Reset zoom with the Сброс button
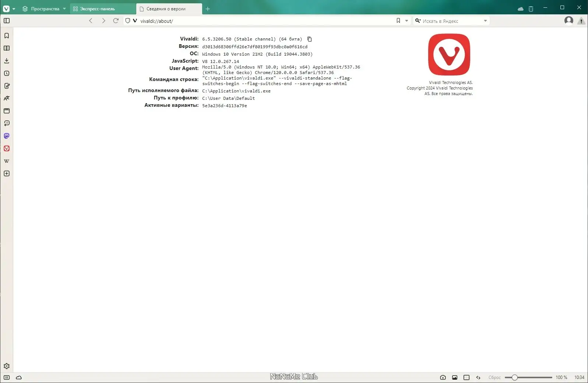Screen dimensions: 588x383 [494, 377]
